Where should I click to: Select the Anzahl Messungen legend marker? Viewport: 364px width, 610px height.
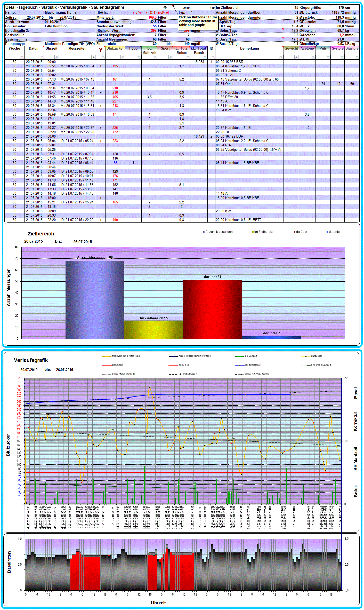click(x=204, y=232)
